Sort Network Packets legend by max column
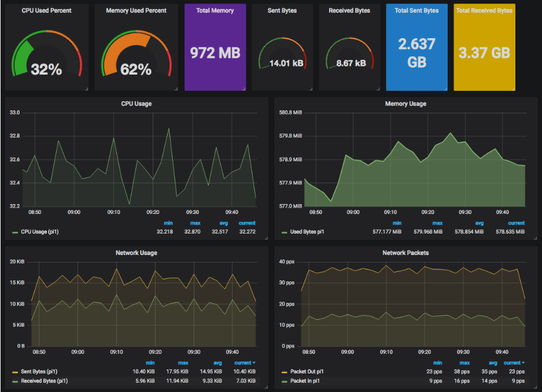The width and height of the screenshot is (542, 392). click(x=464, y=362)
